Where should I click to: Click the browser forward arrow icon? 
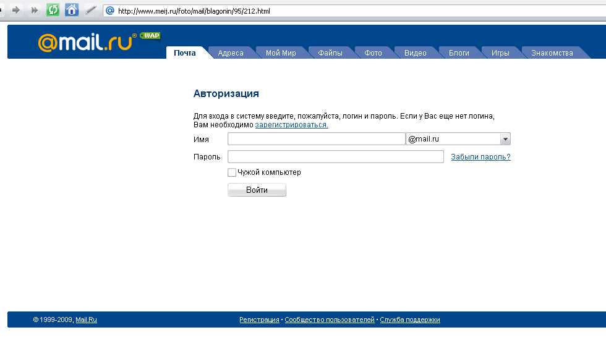click(16, 10)
